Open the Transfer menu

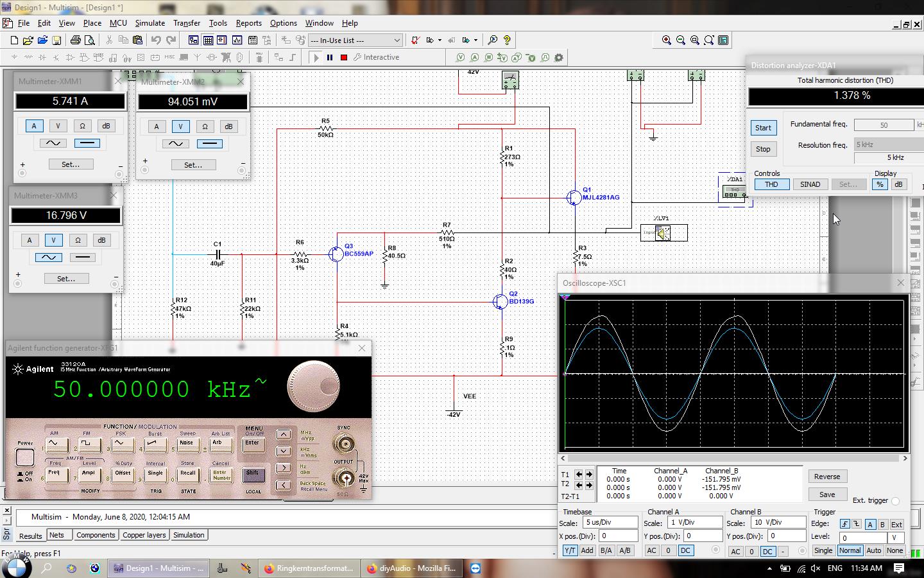pyautogui.click(x=187, y=22)
